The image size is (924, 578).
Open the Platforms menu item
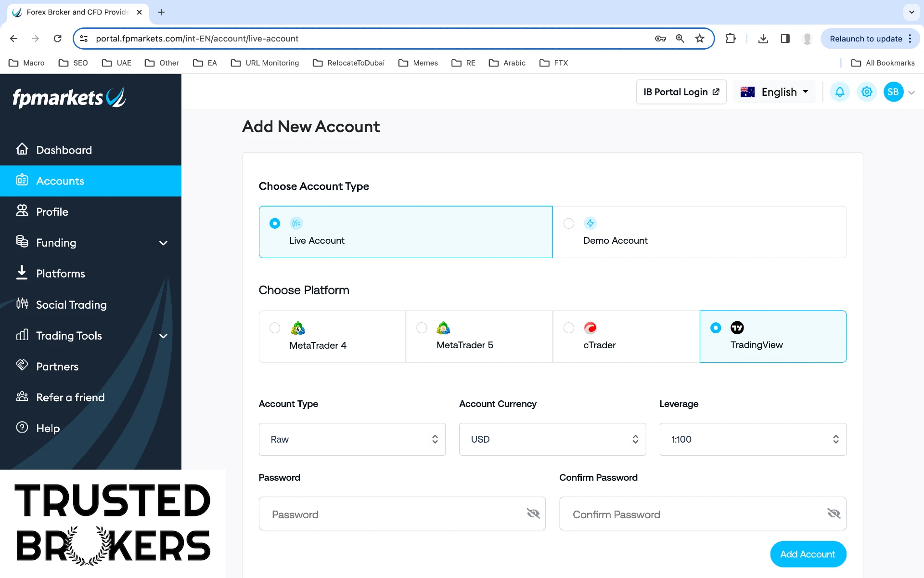90,274
